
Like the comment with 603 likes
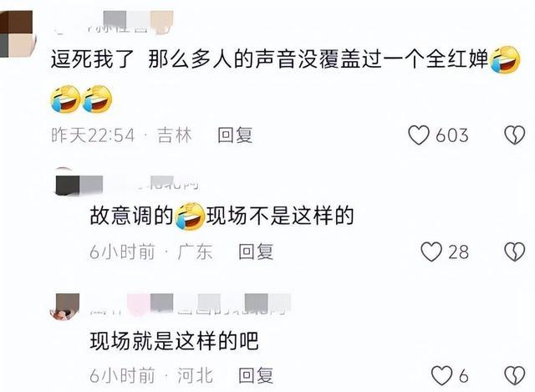coord(419,135)
